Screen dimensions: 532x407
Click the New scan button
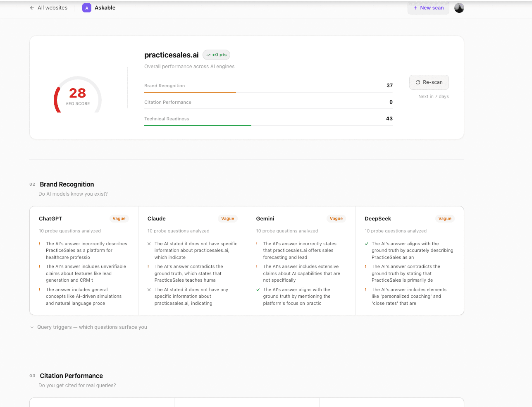pyautogui.click(x=428, y=8)
